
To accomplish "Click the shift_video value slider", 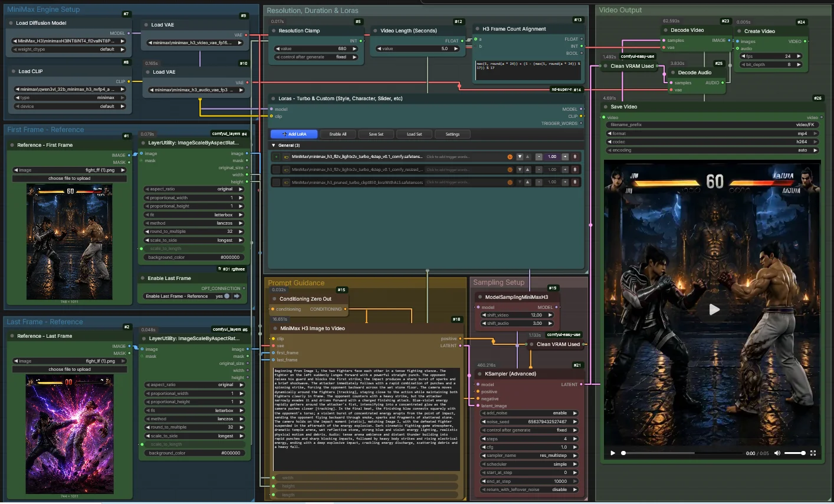I will (518, 315).
